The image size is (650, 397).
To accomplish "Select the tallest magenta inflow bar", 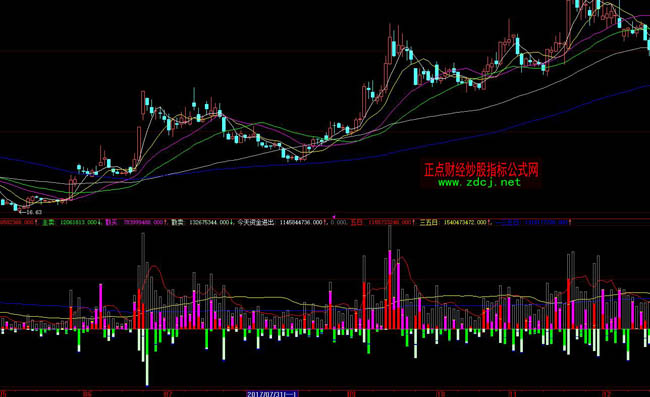I will [390, 290].
